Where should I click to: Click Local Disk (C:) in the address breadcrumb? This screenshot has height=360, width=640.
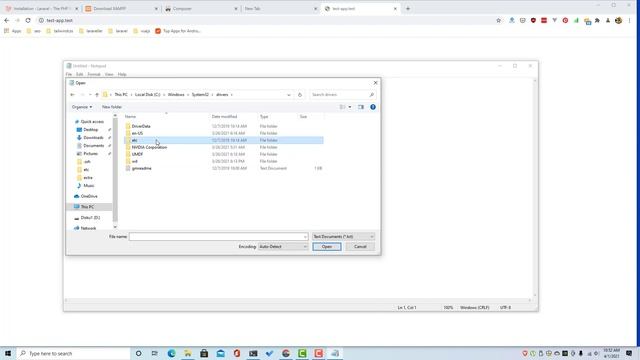click(147, 95)
